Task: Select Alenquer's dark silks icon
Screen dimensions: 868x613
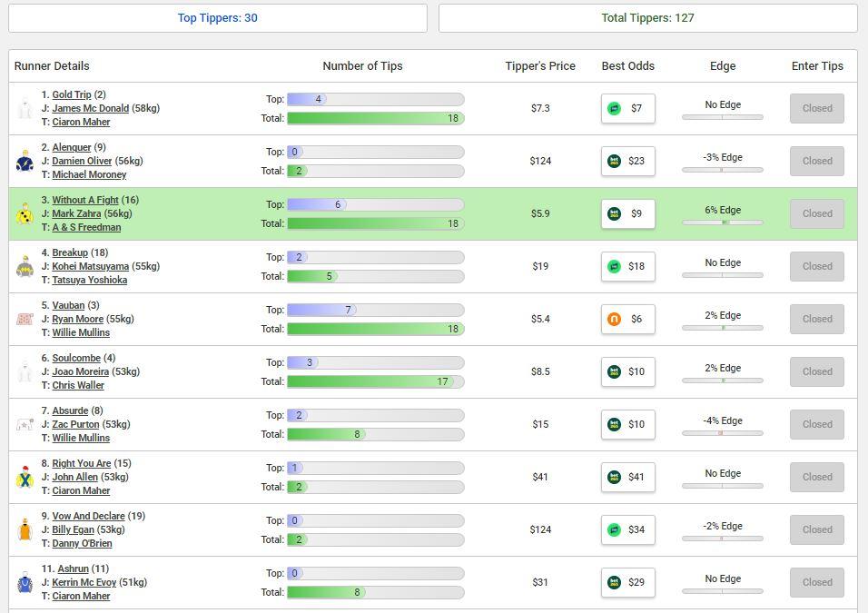Action: coord(25,161)
